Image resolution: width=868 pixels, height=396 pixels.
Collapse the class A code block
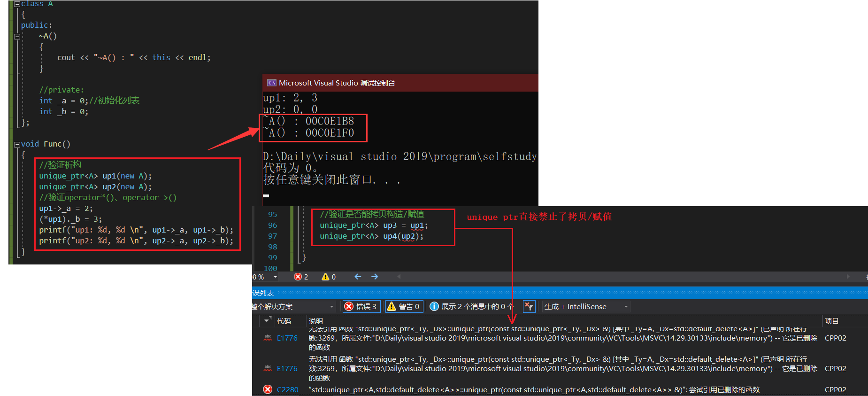17,4
